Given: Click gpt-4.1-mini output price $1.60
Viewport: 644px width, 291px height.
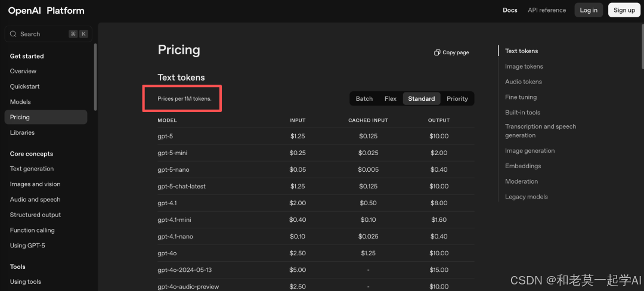Looking at the screenshot, I should [439, 220].
